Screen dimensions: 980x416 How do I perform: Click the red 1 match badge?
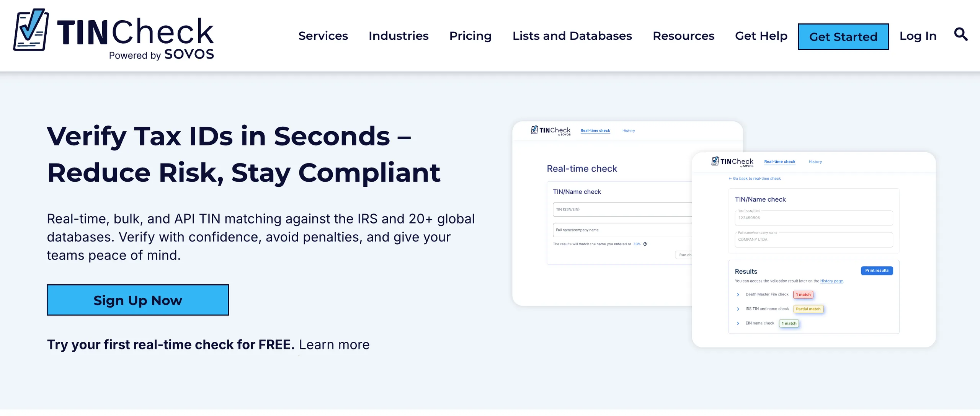click(803, 295)
